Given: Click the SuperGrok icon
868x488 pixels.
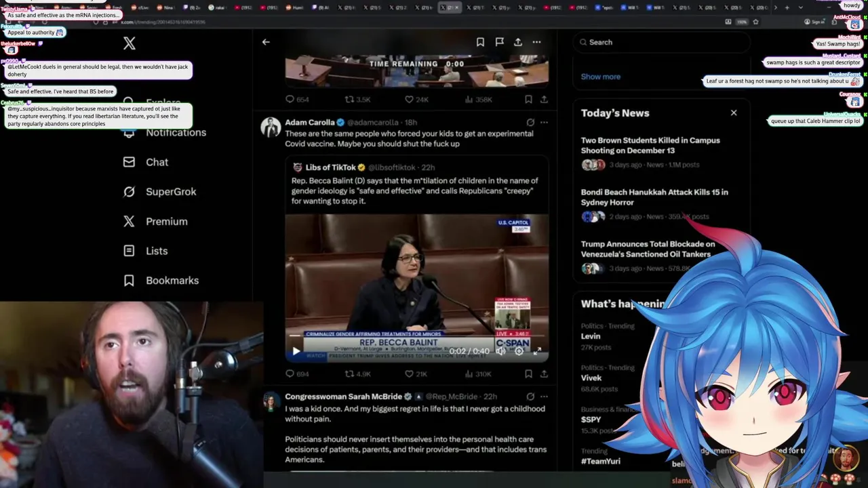Looking at the screenshot, I should pyautogui.click(x=129, y=192).
